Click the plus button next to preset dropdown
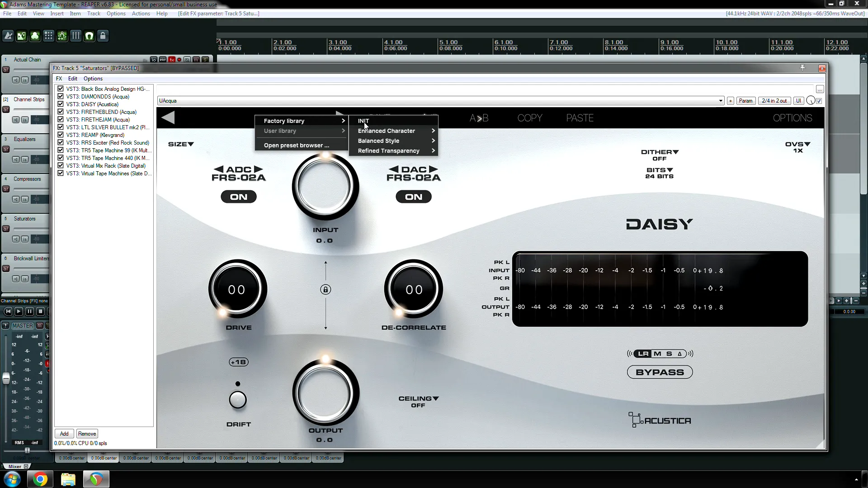868x488 pixels. pos(731,101)
